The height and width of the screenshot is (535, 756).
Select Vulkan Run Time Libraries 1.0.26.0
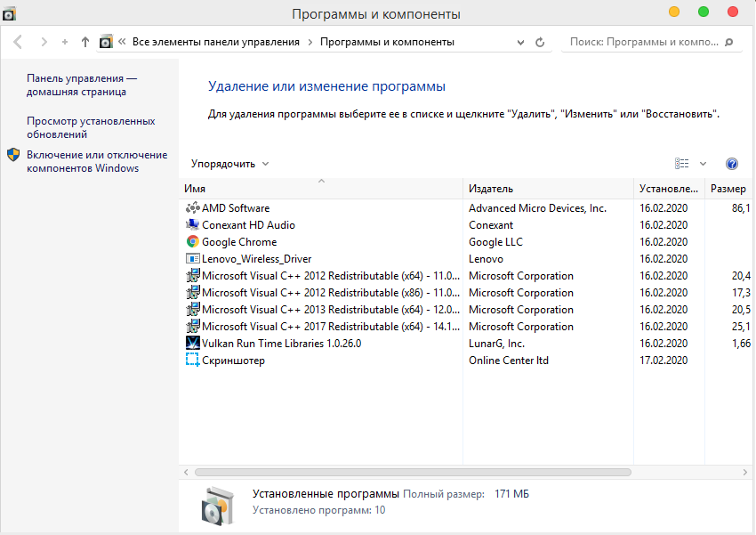click(282, 343)
